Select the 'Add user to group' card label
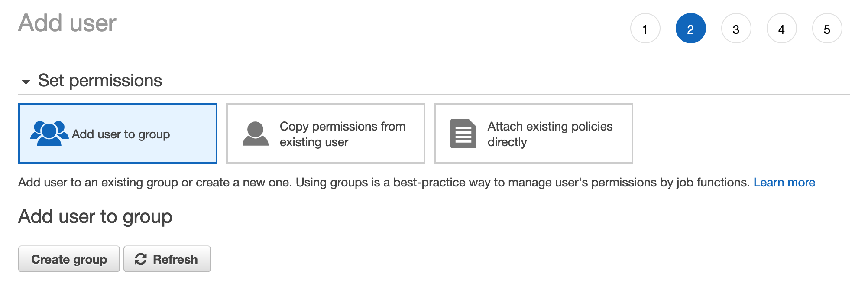Viewport: 868px width, 281px height. click(121, 134)
